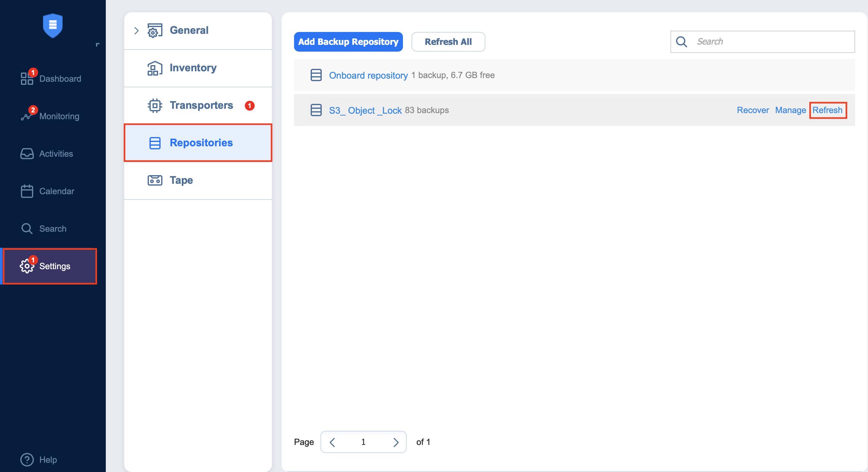Click the '83 backups' text
The width and height of the screenshot is (868, 472).
click(427, 110)
